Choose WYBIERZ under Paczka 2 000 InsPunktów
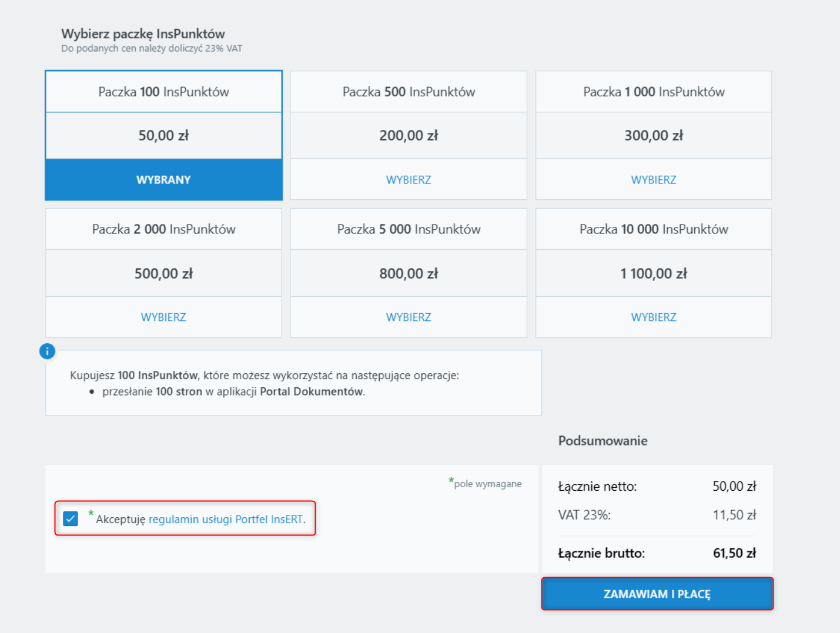The height and width of the screenshot is (633, 840). (x=163, y=317)
